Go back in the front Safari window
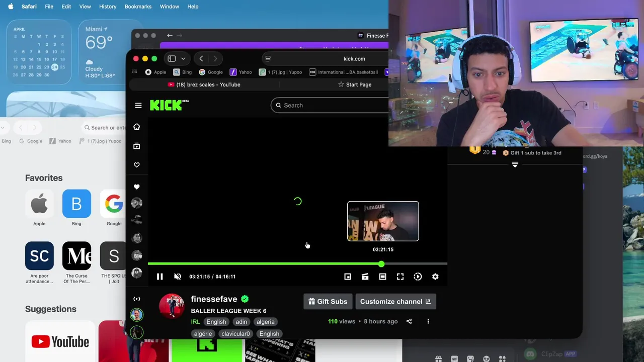Image resolution: width=644 pixels, height=362 pixels. coord(201,59)
